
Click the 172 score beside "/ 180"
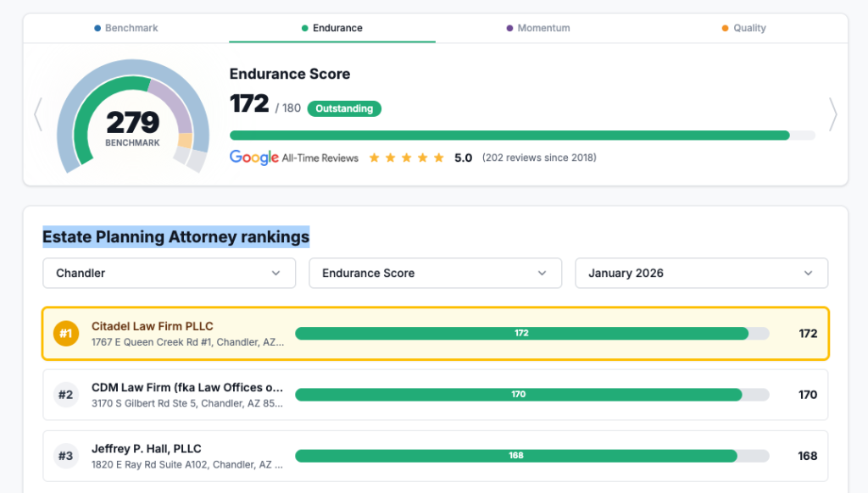(249, 103)
